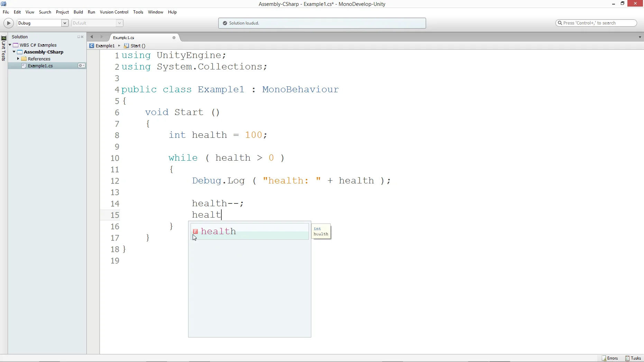Click the Solution loaded status bar
The image size is (644, 362).
[x=322, y=23]
